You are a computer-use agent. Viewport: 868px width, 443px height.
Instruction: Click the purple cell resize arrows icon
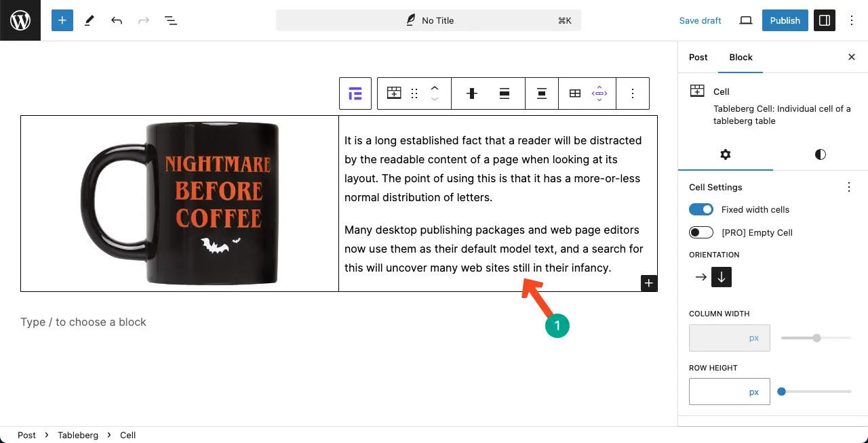coord(599,93)
